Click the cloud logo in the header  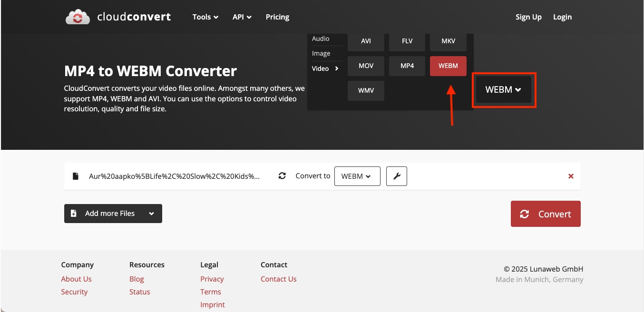(x=78, y=16)
